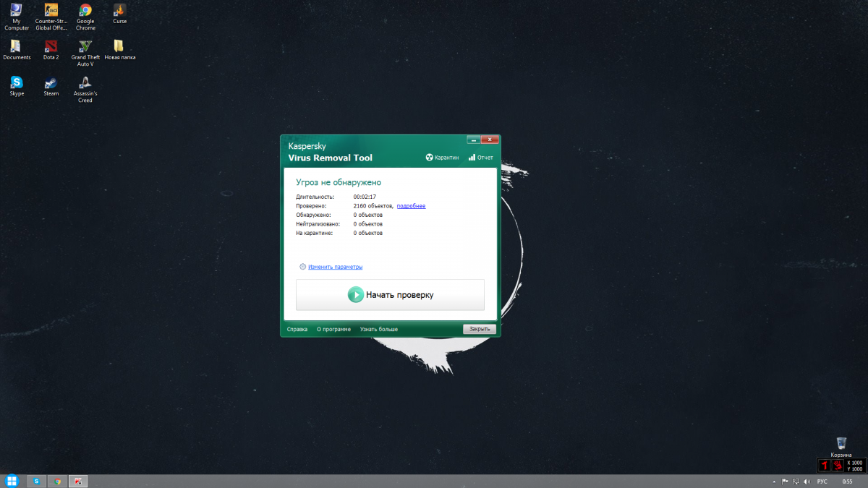Image resolution: width=868 pixels, height=488 pixels.
Task: Open the Справка help link
Action: (297, 329)
